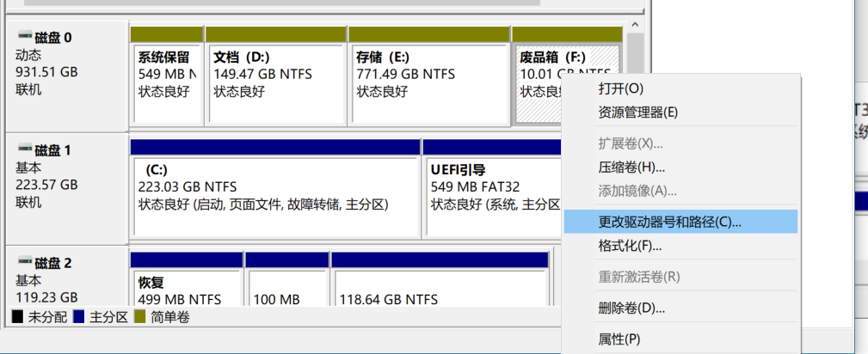Viewport: 868px width, 354px height.
Task: Select 删除卷(D)... in the context menu
Action: (x=631, y=308)
